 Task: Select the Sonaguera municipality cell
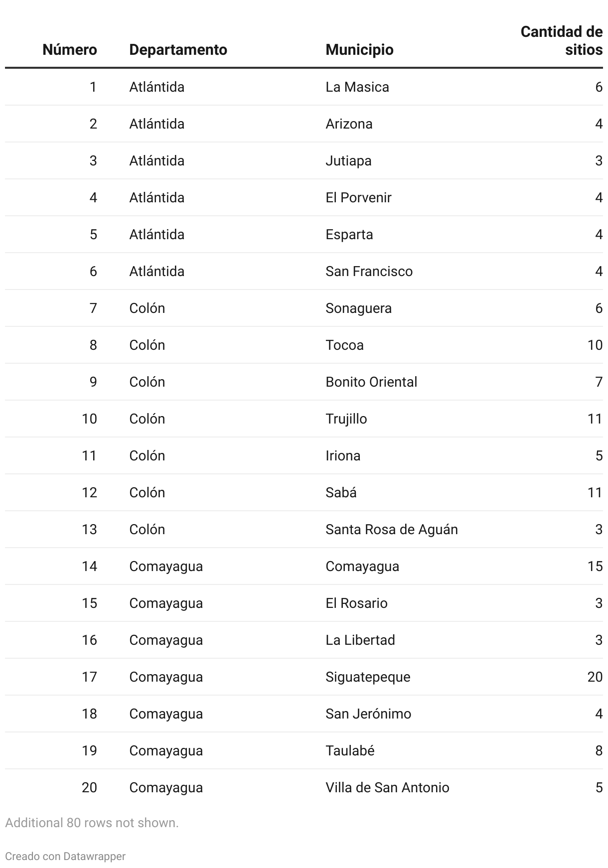pos(358,308)
